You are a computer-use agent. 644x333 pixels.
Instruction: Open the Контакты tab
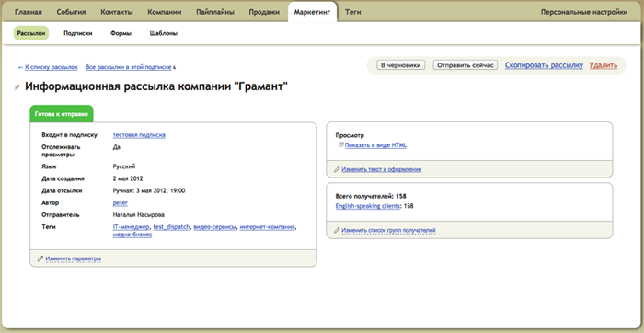[117, 12]
